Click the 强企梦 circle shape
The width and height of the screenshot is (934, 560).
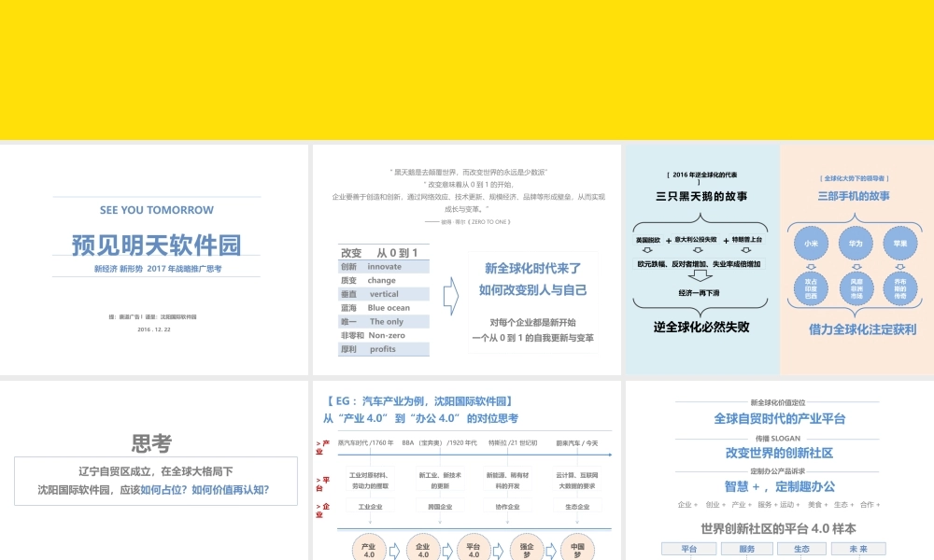[x=527, y=549]
